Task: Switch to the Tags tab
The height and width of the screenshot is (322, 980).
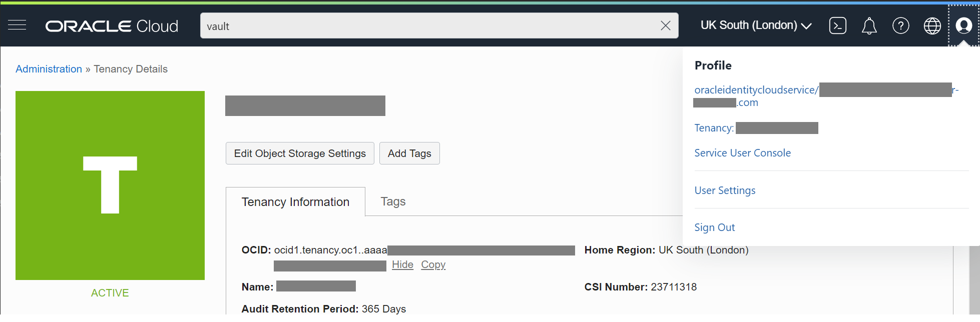Action: [x=393, y=201]
